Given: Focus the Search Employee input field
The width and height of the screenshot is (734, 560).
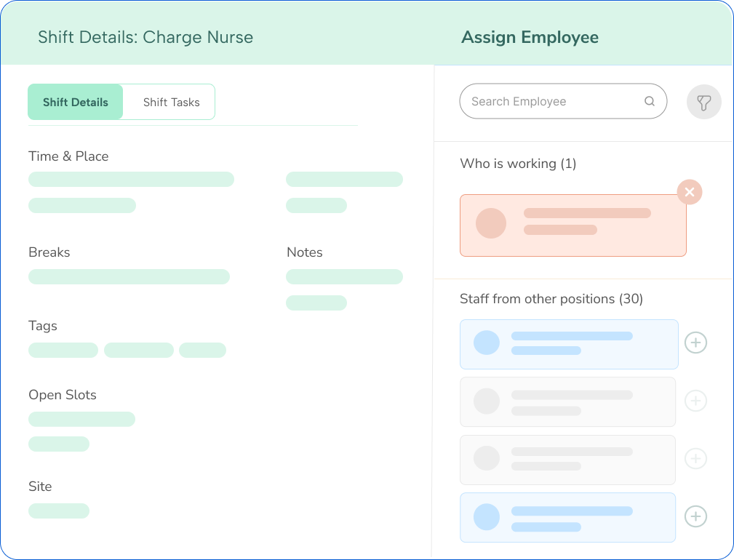Looking at the screenshot, I should [x=553, y=102].
